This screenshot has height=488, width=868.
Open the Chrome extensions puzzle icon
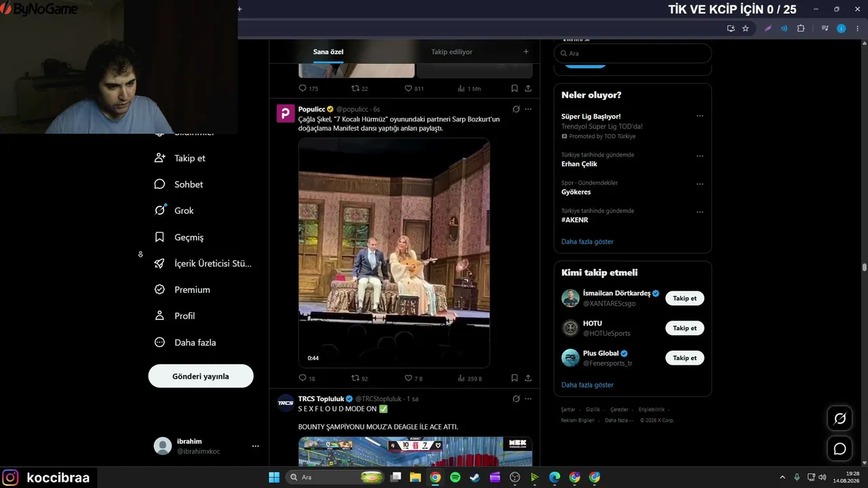(801, 28)
